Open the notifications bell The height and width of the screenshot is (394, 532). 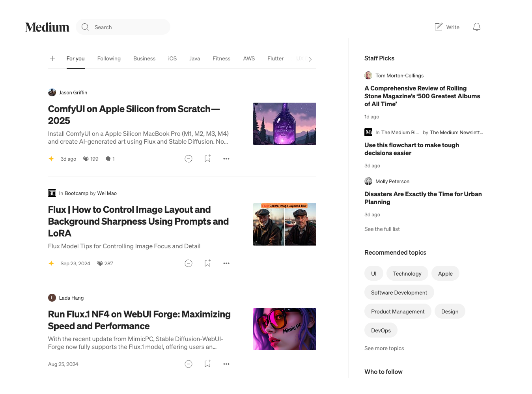[x=476, y=27]
